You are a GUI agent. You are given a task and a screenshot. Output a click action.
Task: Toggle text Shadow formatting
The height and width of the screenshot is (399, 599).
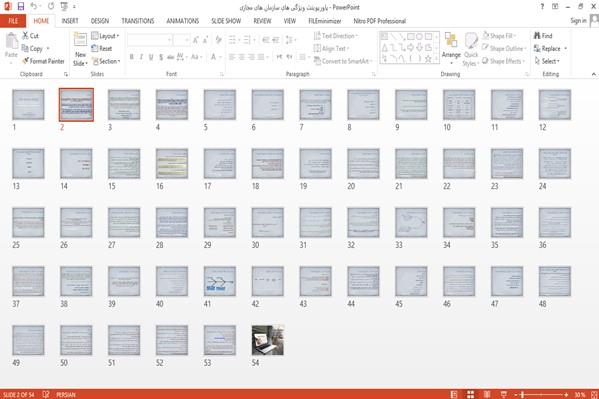(161, 57)
